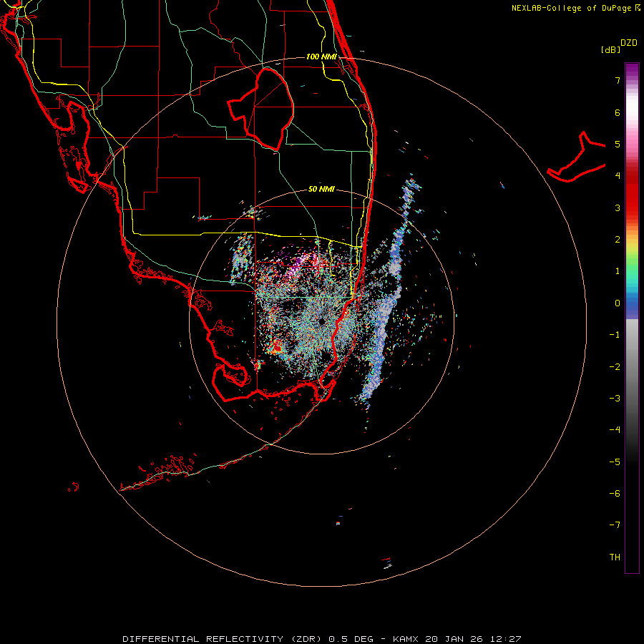Click the radar product title caption at bottom

click(322, 639)
